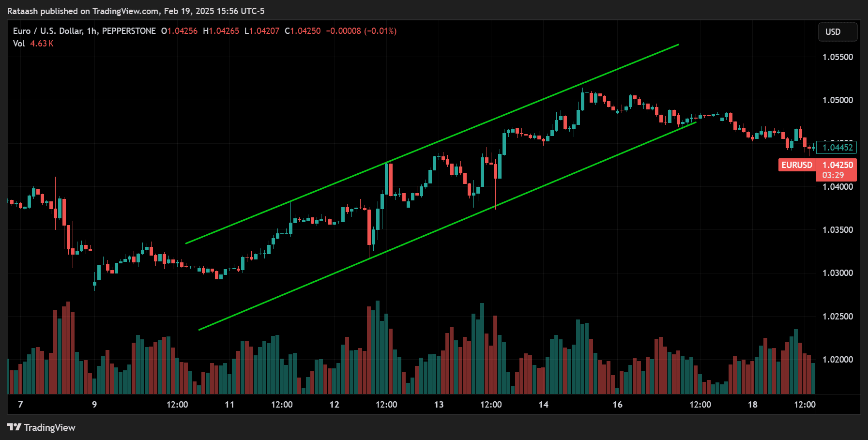Open the symbol name Euro / U.S. Dollar

[x=48, y=31]
